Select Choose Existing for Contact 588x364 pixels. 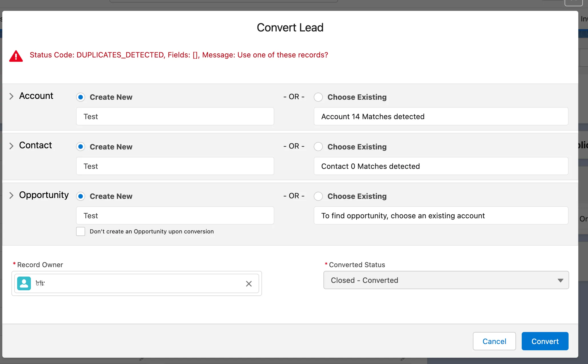[x=318, y=147]
